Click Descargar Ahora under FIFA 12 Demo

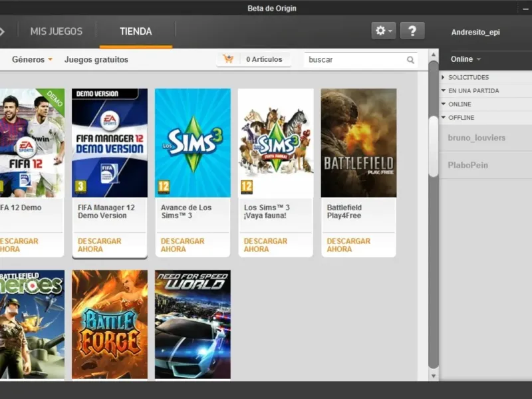coord(19,245)
